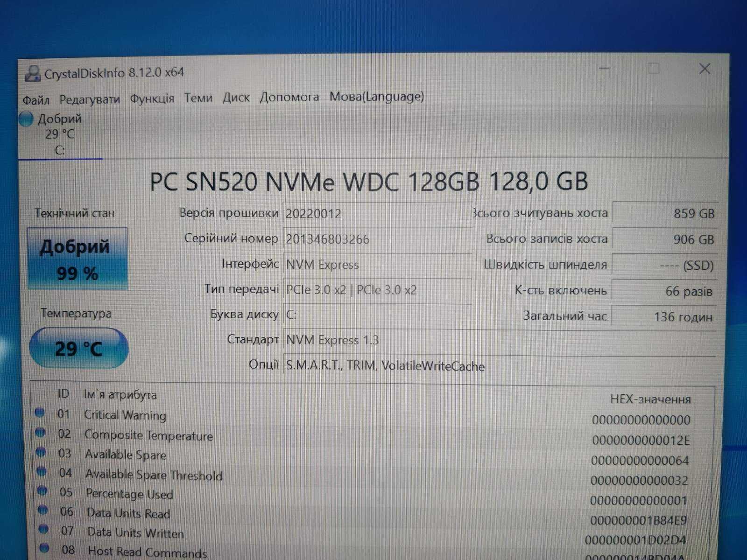Open the Допомога menu
This screenshot has height=560, width=747.
coord(289,97)
